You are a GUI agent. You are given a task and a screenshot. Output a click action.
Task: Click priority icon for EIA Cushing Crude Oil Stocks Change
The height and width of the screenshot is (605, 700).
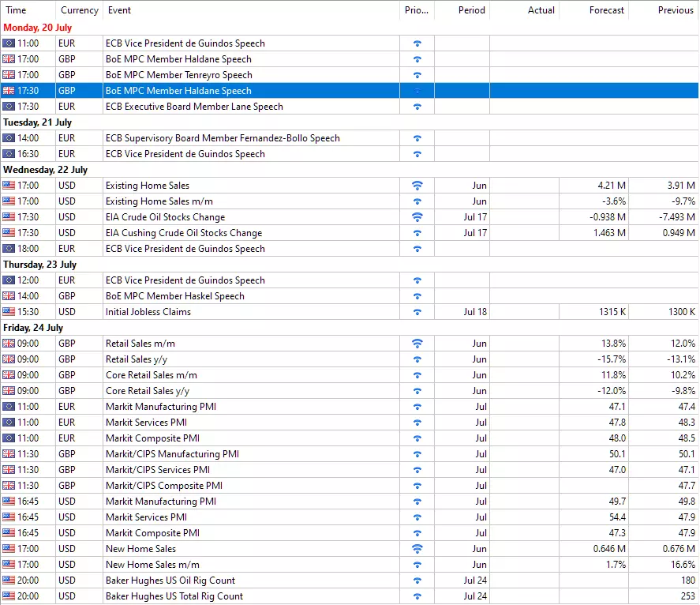coord(417,234)
